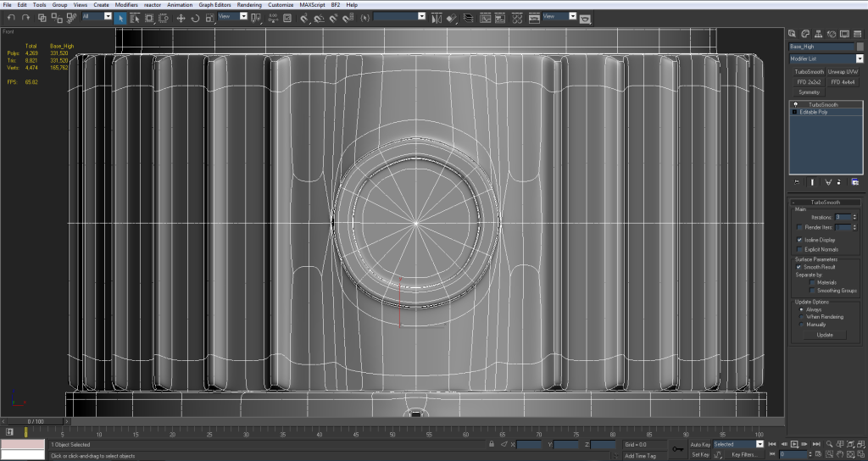This screenshot has height=461, width=868.
Task: Open the Modifiers menu
Action: 126,5
